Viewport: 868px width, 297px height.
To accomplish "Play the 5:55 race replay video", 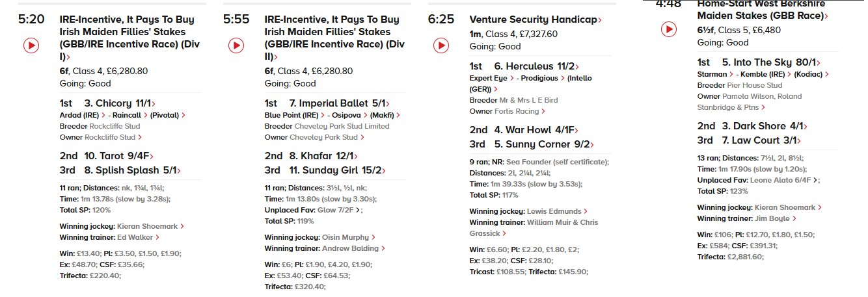I will (236, 45).
